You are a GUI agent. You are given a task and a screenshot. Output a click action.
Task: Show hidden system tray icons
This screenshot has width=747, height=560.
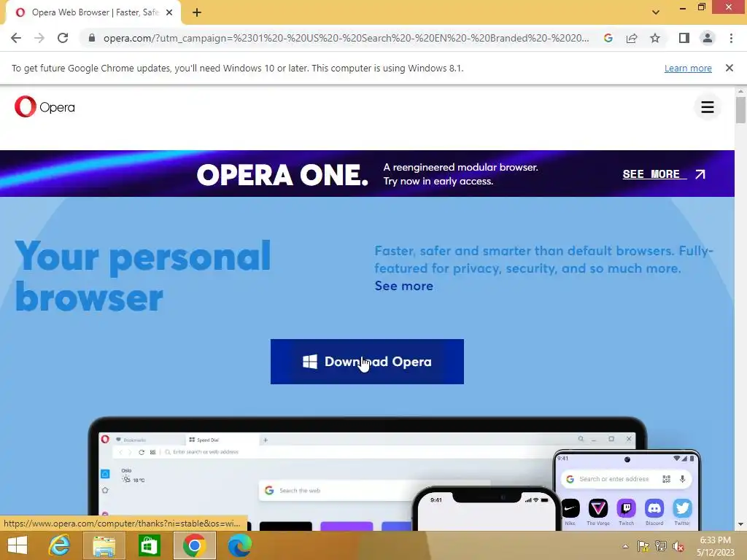[625, 546]
